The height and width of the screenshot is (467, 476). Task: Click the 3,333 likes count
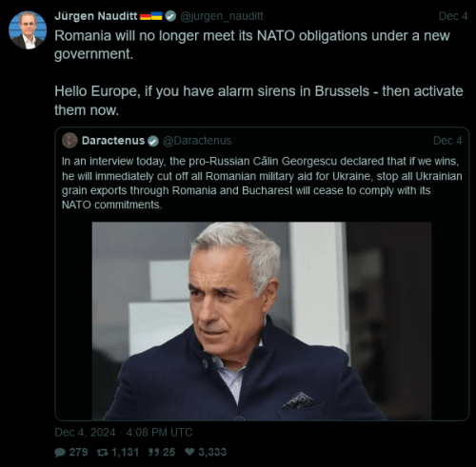coord(212,452)
